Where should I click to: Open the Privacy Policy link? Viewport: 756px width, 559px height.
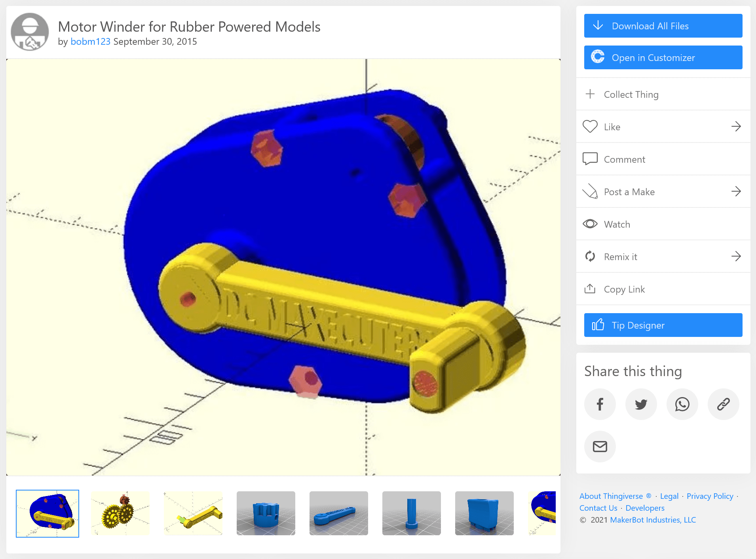710,496
